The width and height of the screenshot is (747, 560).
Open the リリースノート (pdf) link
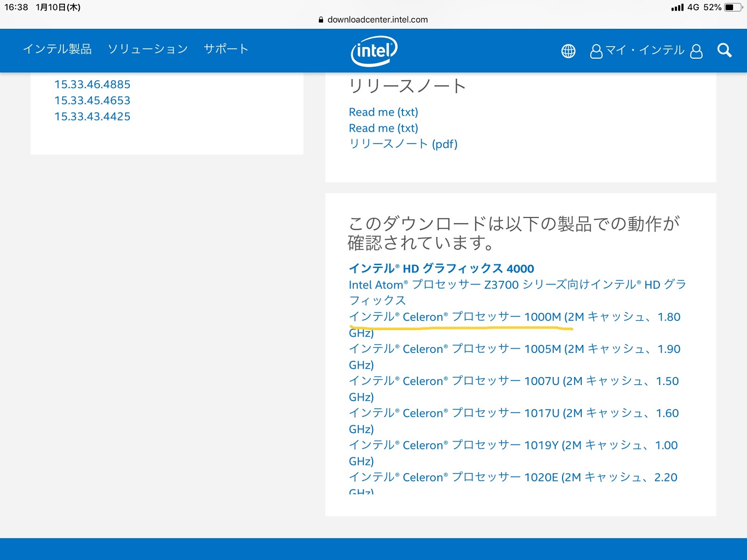403,144
